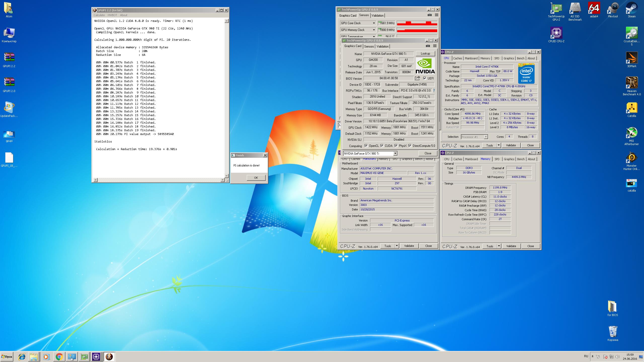Open the UpdatePack desktop icon
The image size is (644, 362).
[9, 110]
